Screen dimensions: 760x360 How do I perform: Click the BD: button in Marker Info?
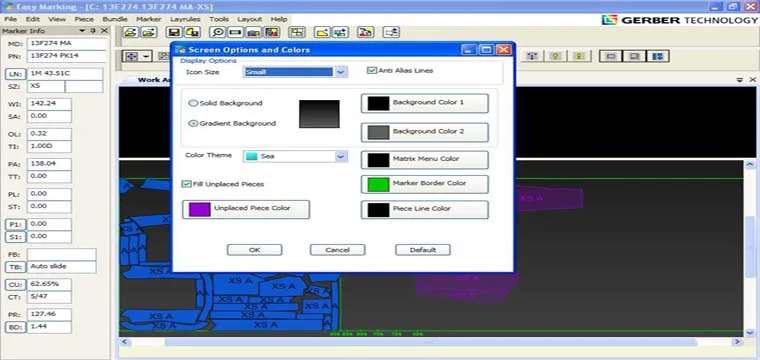[16, 327]
